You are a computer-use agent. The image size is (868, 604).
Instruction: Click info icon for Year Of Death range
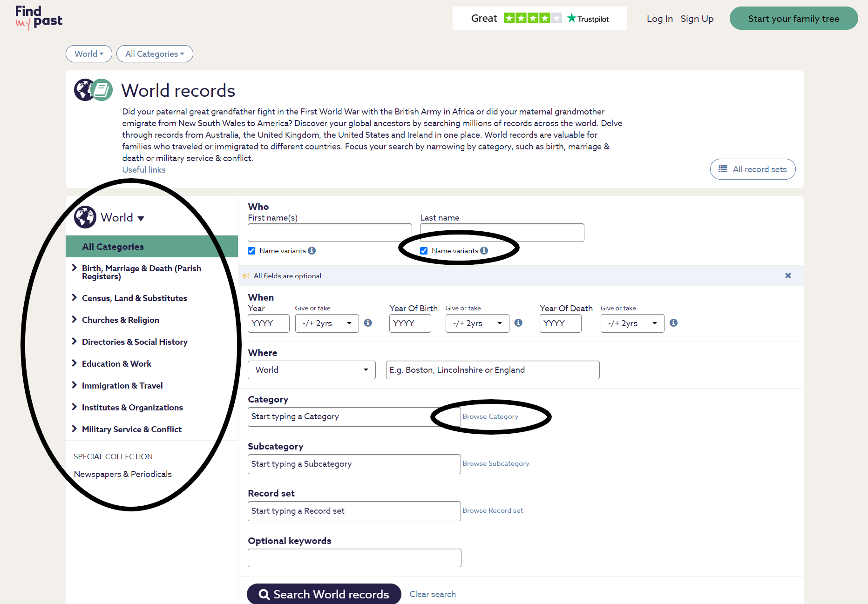point(673,323)
